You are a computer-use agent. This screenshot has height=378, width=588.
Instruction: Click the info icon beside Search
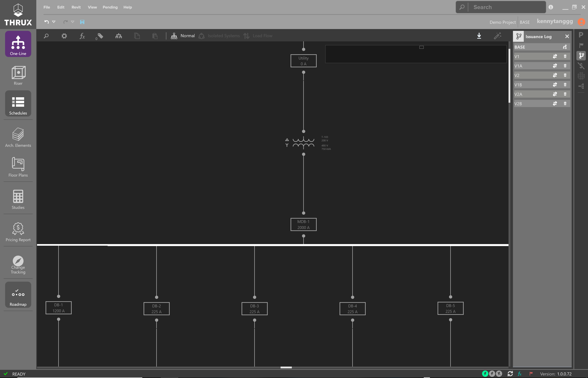(x=551, y=7)
